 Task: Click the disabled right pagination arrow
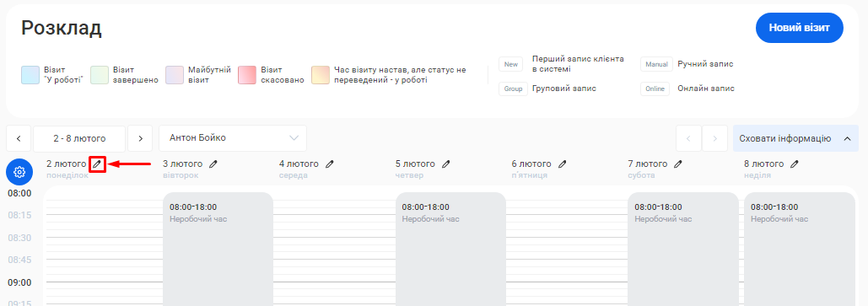[x=714, y=138]
